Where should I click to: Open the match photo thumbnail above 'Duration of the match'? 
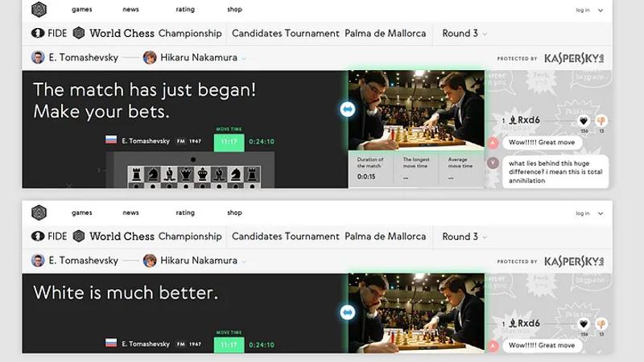click(x=416, y=110)
